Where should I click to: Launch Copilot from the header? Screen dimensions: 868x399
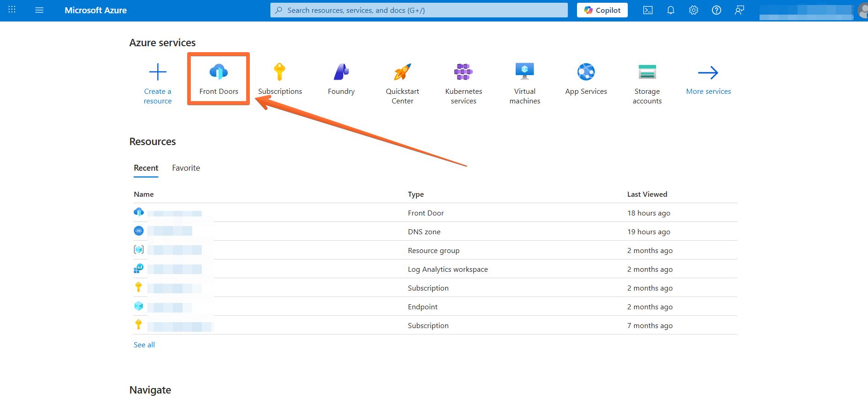(602, 10)
